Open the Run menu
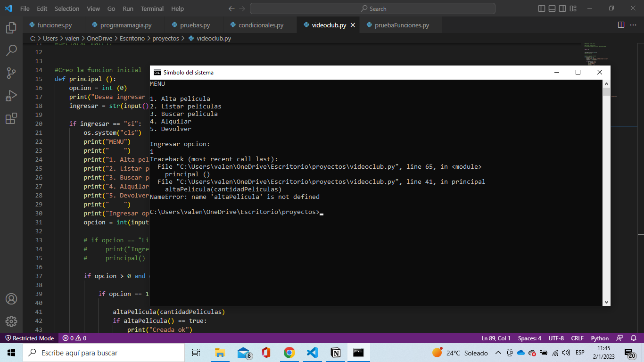Viewport: 644px width, 362px height. coord(128,8)
